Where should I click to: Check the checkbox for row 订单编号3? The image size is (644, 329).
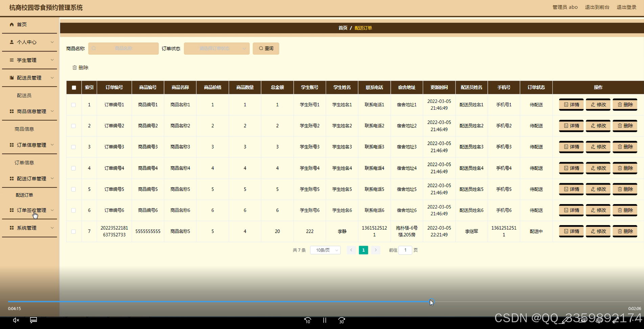tap(73, 147)
